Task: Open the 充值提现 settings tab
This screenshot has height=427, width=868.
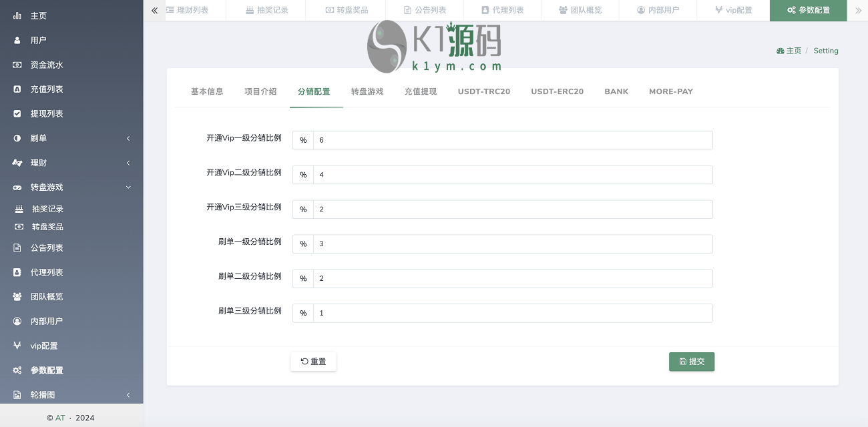Action: (420, 91)
